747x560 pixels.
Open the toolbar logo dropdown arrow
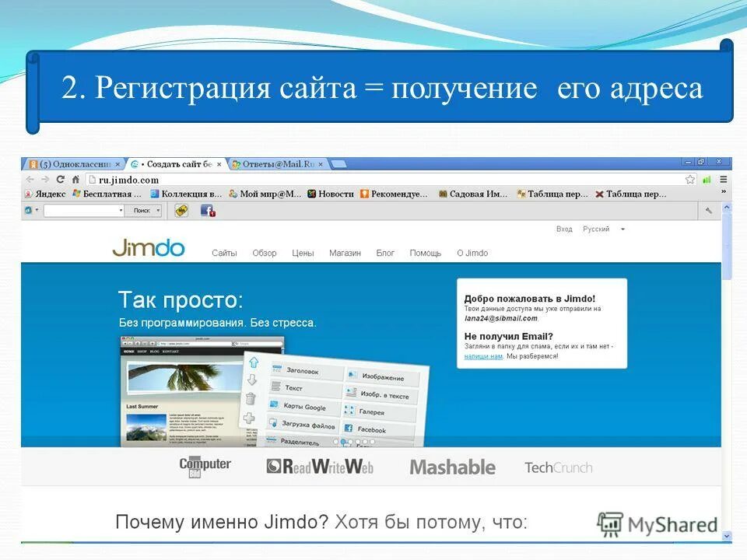(x=37, y=210)
